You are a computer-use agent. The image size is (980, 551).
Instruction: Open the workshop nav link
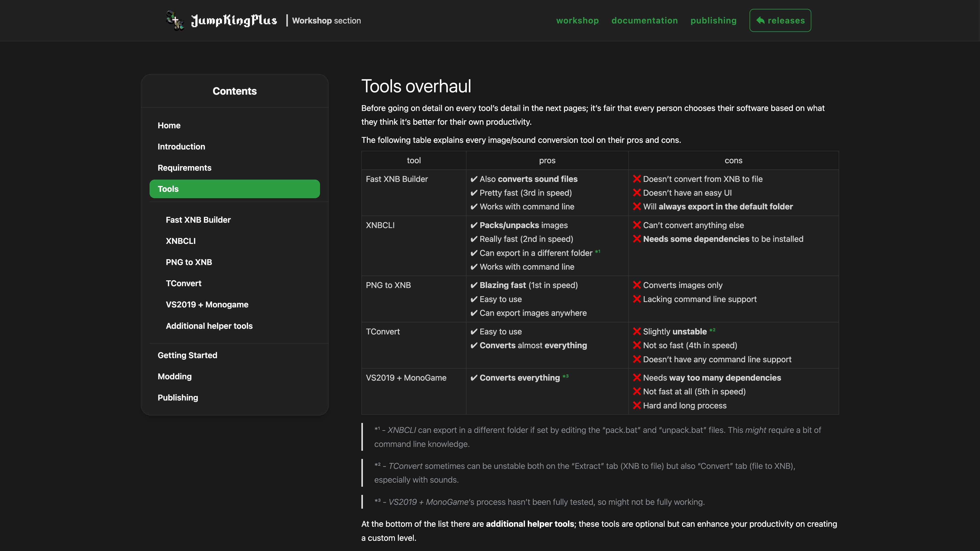click(x=577, y=20)
